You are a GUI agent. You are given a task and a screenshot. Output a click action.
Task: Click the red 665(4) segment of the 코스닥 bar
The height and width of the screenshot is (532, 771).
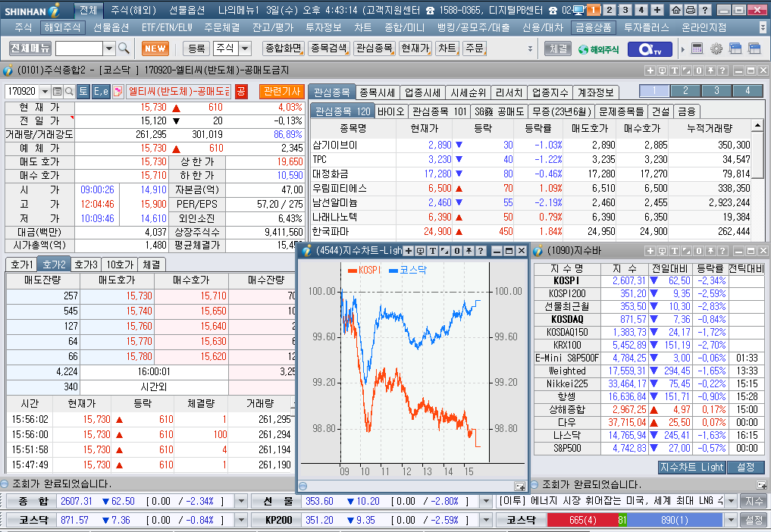[x=583, y=520]
